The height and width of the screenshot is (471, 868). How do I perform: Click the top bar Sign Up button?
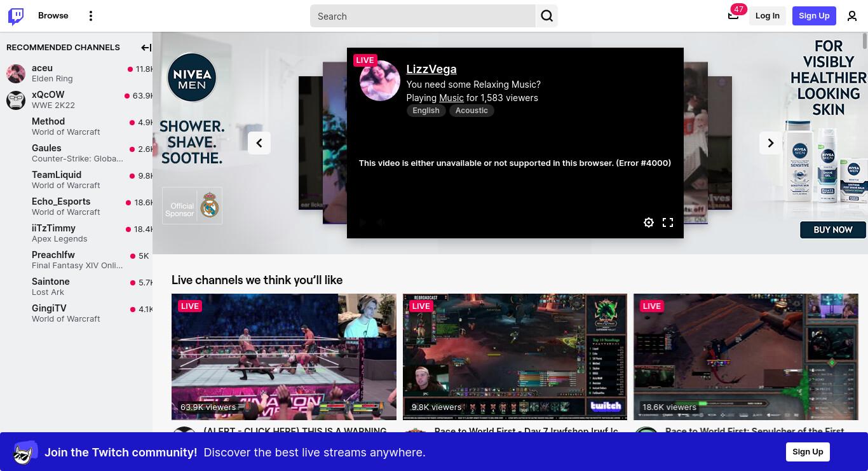(x=814, y=16)
